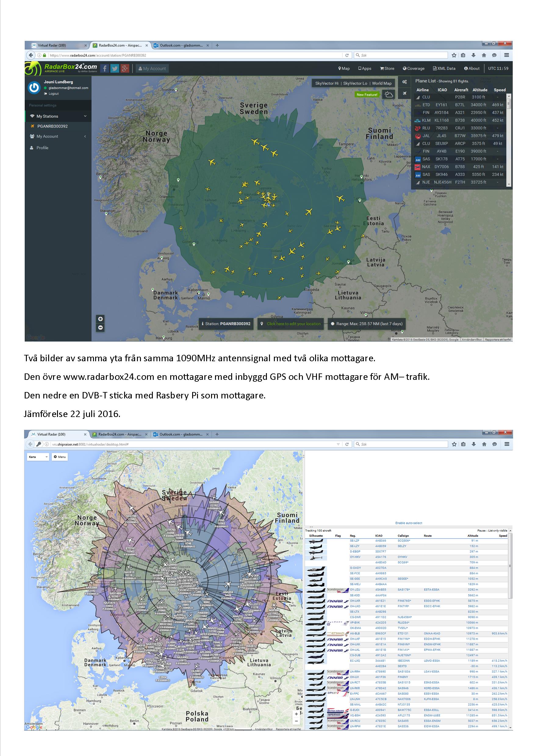
Task: Click chat bubble icon in lower browser toolbar
Action: click(494, 444)
